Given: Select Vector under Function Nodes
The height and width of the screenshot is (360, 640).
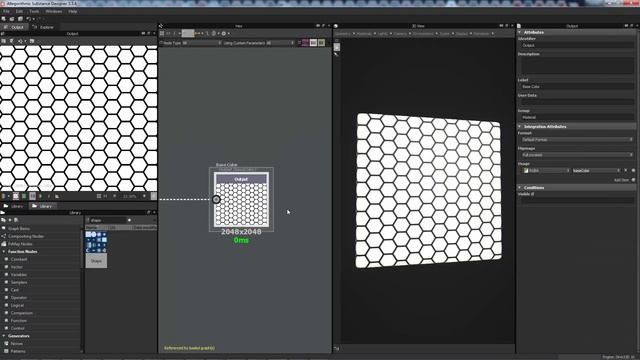Looking at the screenshot, I should click(17, 267).
